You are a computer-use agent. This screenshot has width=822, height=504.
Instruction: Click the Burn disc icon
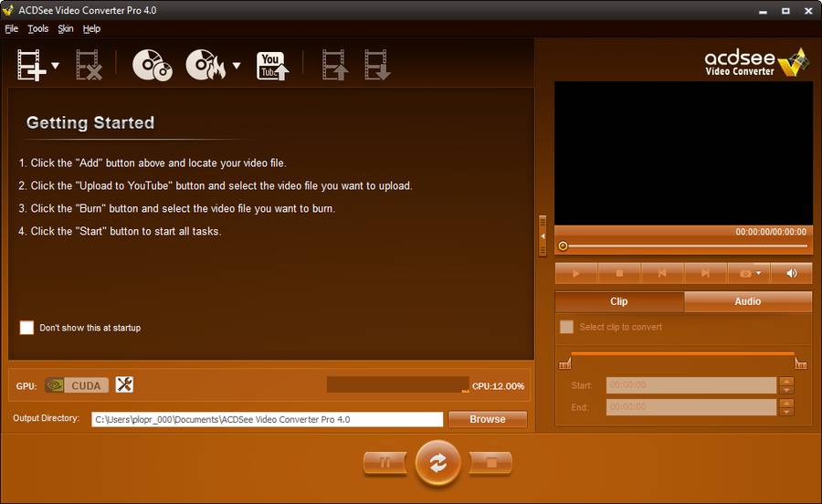pyautogui.click(x=205, y=66)
